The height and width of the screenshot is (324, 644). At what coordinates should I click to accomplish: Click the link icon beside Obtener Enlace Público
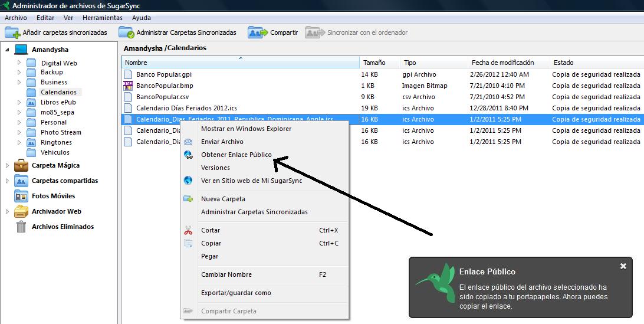(188, 155)
